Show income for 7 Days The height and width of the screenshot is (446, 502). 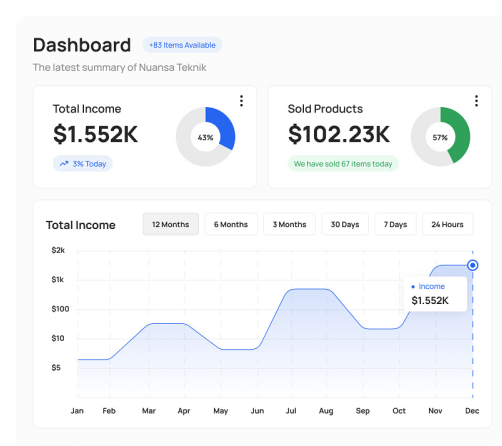(x=395, y=224)
